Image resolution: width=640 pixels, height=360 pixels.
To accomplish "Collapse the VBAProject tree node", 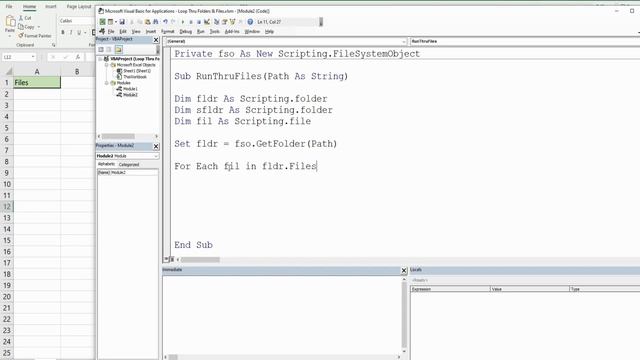I will [x=100, y=59].
